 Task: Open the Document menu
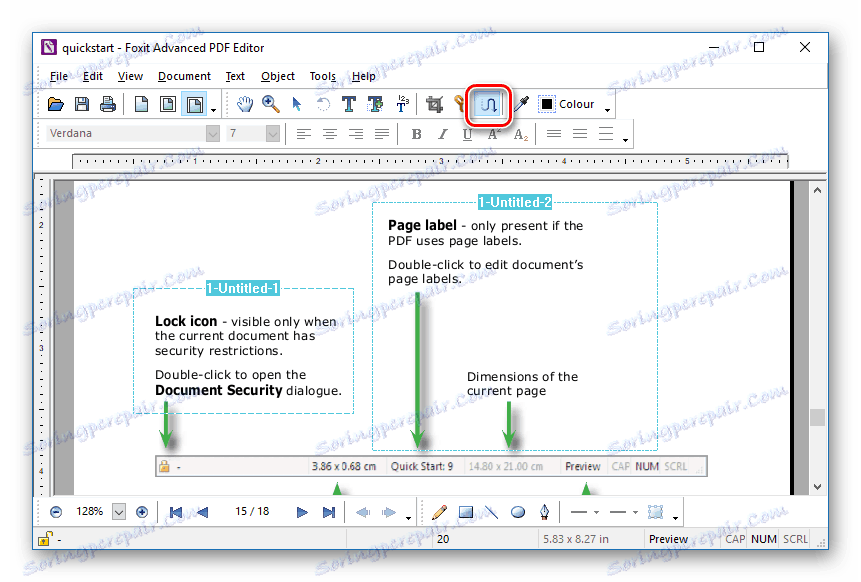pyautogui.click(x=184, y=76)
